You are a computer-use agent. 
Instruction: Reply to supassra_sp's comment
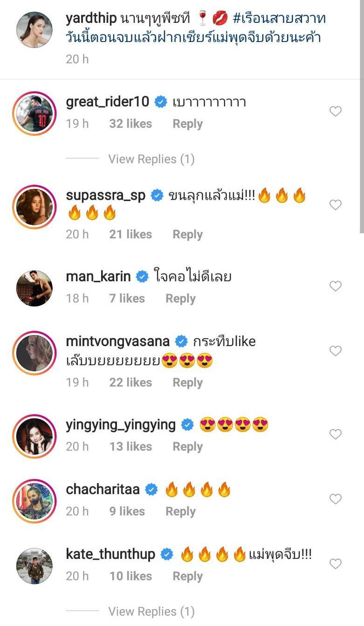[x=187, y=234]
